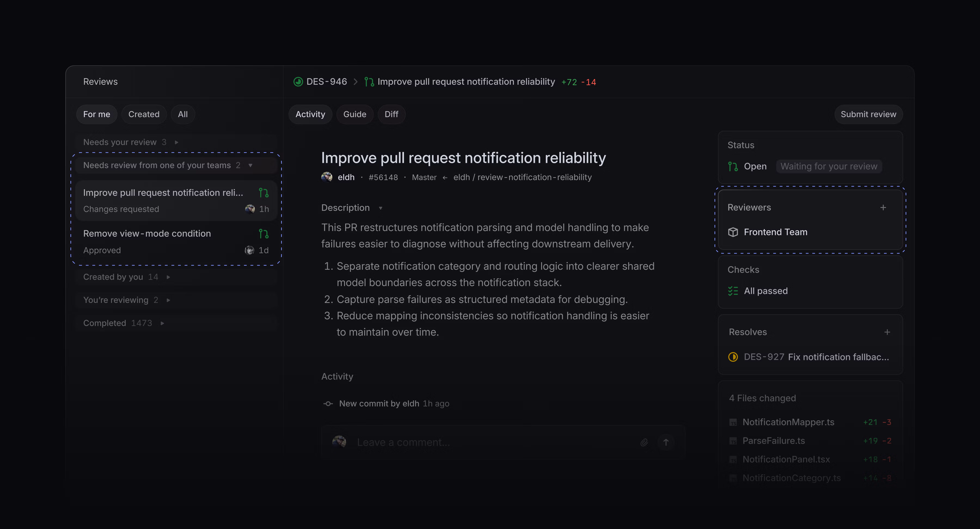Click the branch arrow after Master

[x=445, y=177]
